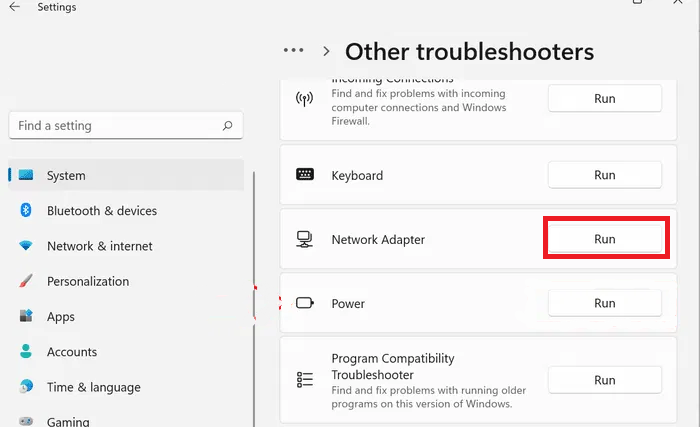Click the Apps icon in sidebar
The image size is (700, 427).
pos(26,316)
